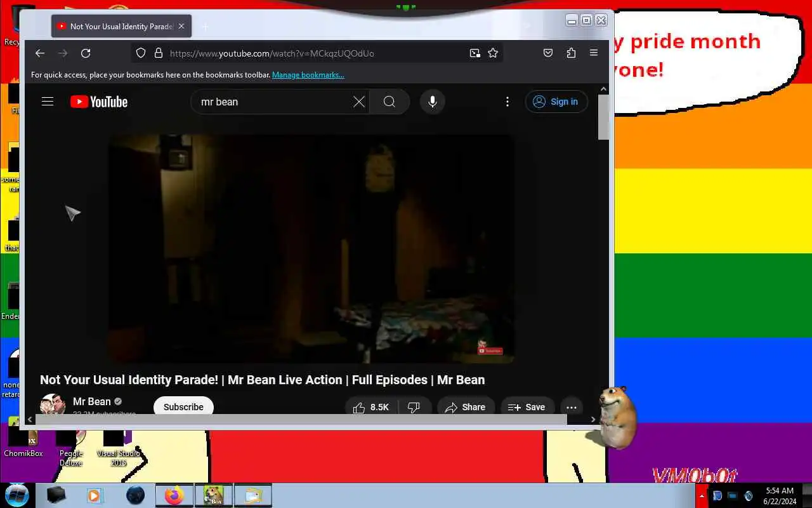This screenshot has width=812, height=508.
Task: Open the black box taskbar icon
Action: click(56, 495)
